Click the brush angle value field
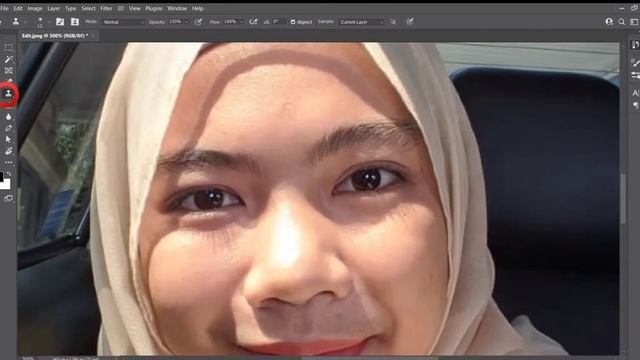640x360 pixels. tap(278, 22)
